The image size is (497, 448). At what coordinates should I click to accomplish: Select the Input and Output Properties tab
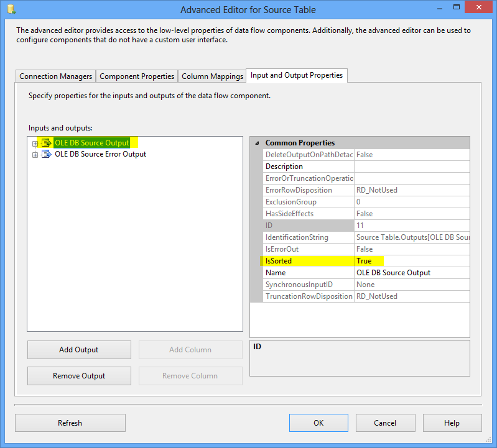tap(297, 75)
